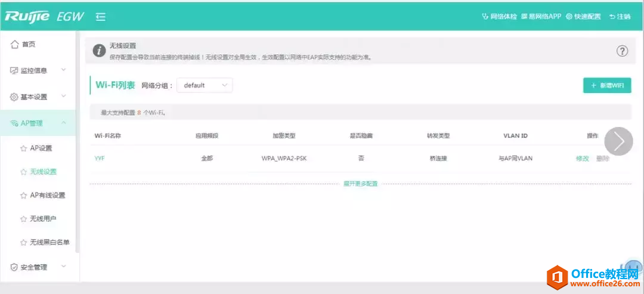Open 易网络APP link in header
The height and width of the screenshot is (294, 644).
pyautogui.click(x=541, y=17)
